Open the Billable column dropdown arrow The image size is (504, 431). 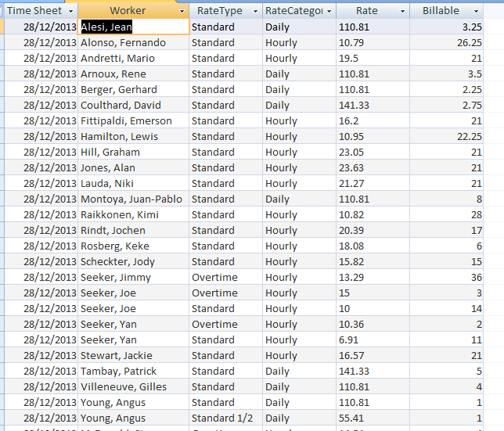[477, 11]
